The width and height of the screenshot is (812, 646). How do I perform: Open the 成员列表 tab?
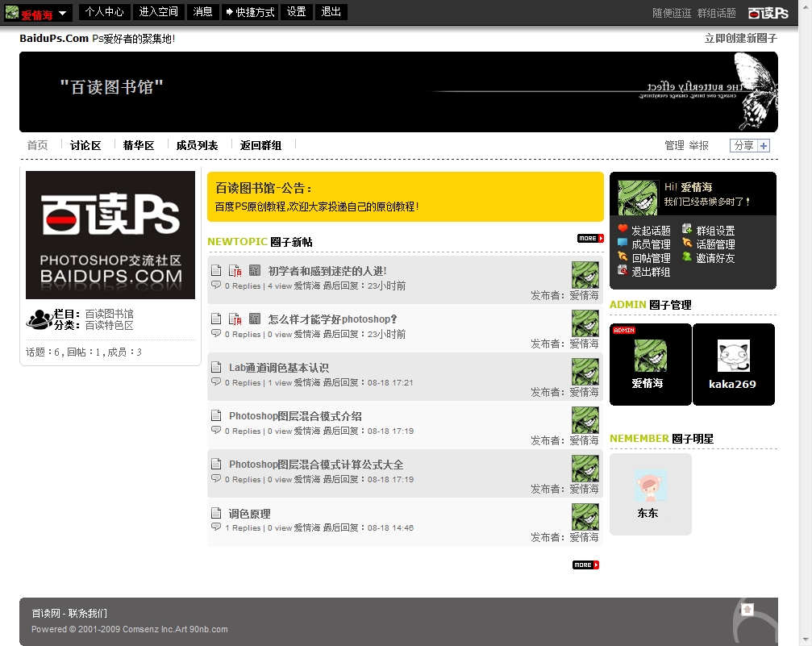click(x=197, y=145)
